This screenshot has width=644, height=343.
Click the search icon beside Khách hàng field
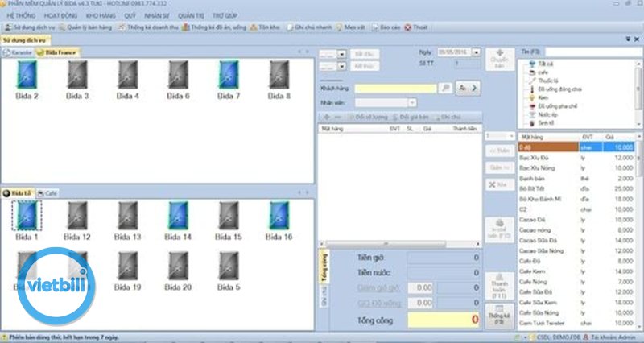445,87
